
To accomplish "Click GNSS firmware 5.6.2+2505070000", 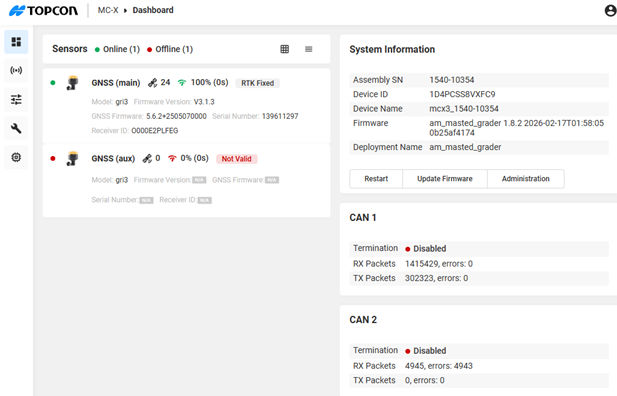I will [176, 116].
